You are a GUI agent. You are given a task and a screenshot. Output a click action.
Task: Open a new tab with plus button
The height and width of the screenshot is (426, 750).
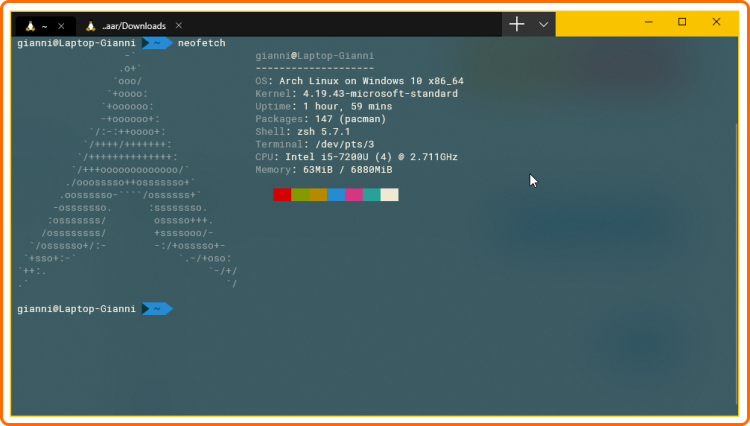pos(517,24)
